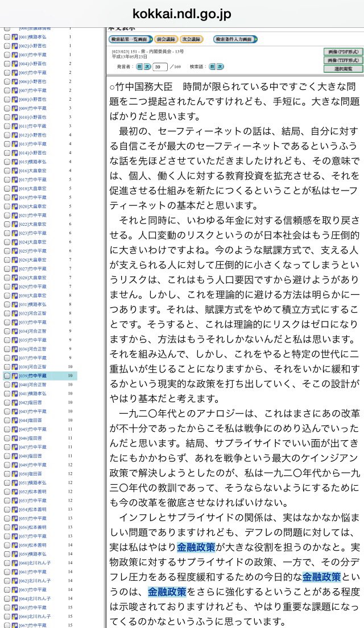The width and height of the screenshot is (364, 628).
Task: Click the document icon beside [024]大畠章宏
Action: point(15,242)
